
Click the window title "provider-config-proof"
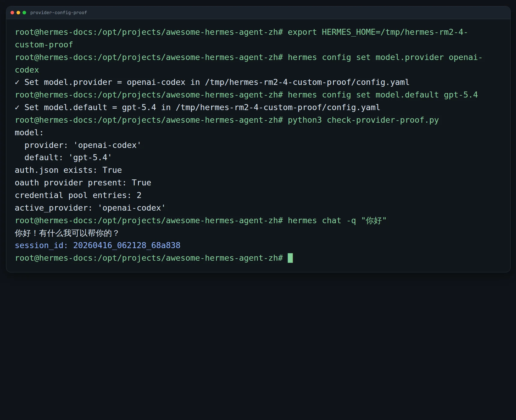[x=58, y=13]
